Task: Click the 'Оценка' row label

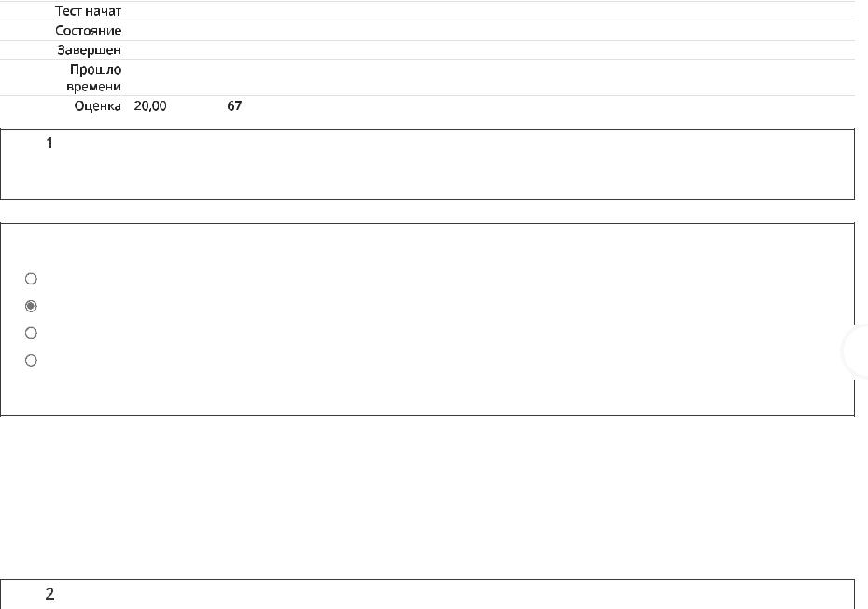Action: [x=97, y=106]
